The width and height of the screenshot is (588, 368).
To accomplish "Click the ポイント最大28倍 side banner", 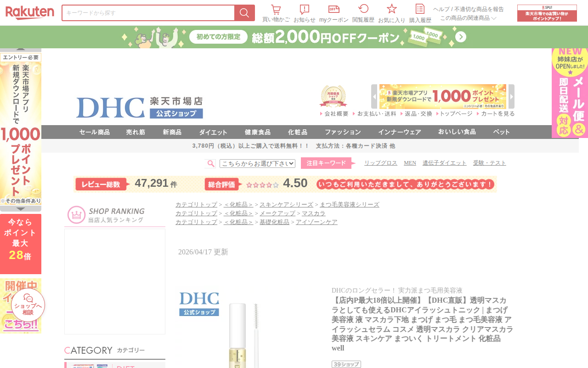I will point(21,244).
